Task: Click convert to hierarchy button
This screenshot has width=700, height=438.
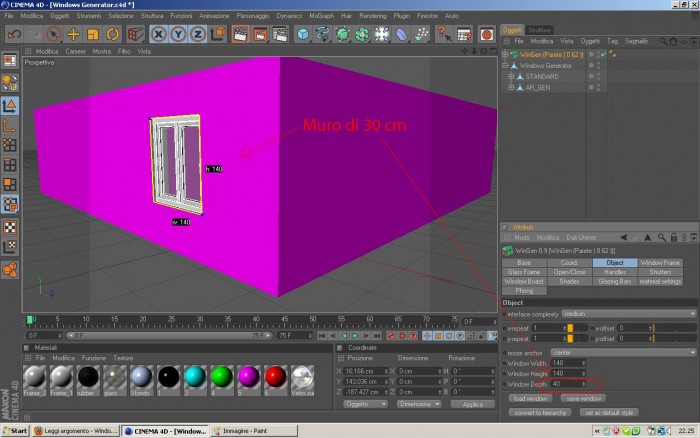Action: click(x=540, y=413)
